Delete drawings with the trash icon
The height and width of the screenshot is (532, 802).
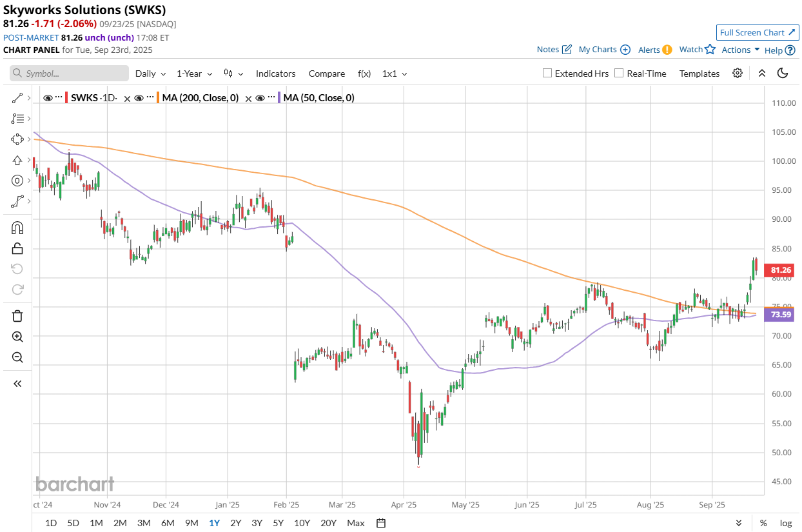17,315
